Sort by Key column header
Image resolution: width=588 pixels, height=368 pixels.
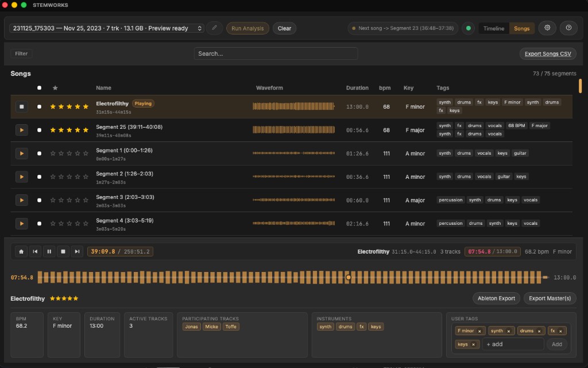[x=408, y=88]
